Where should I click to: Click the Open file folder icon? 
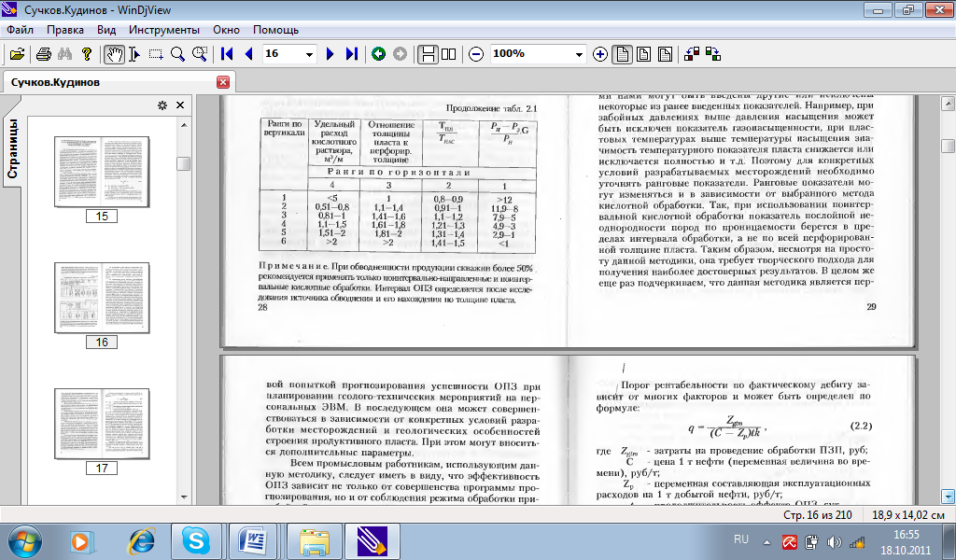click(x=17, y=54)
